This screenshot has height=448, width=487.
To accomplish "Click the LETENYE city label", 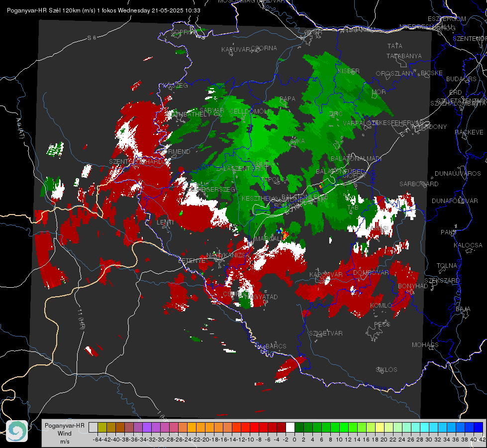I will [192, 261].
